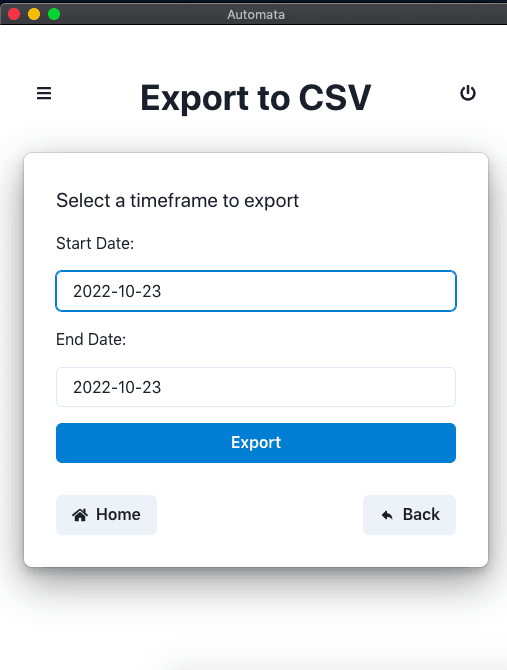Image resolution: width=507 pixels, height=670 pixels.
Task: Click the 2022-10-23 value in Start Date
Action: coord(117,291)
